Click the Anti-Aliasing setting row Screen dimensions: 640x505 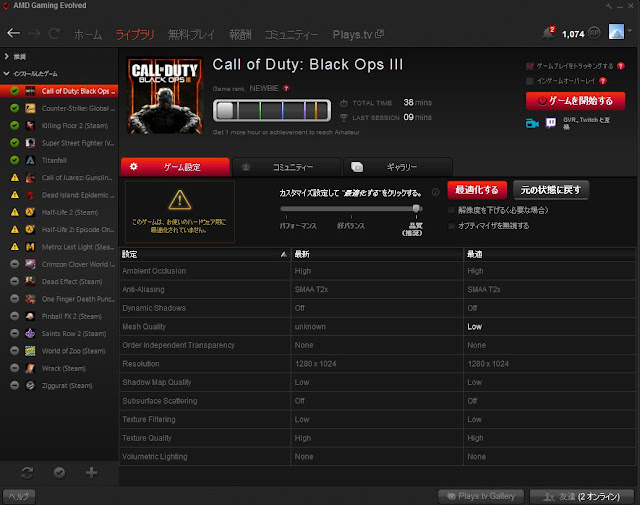pyautogui.click(x=377, y=289)
